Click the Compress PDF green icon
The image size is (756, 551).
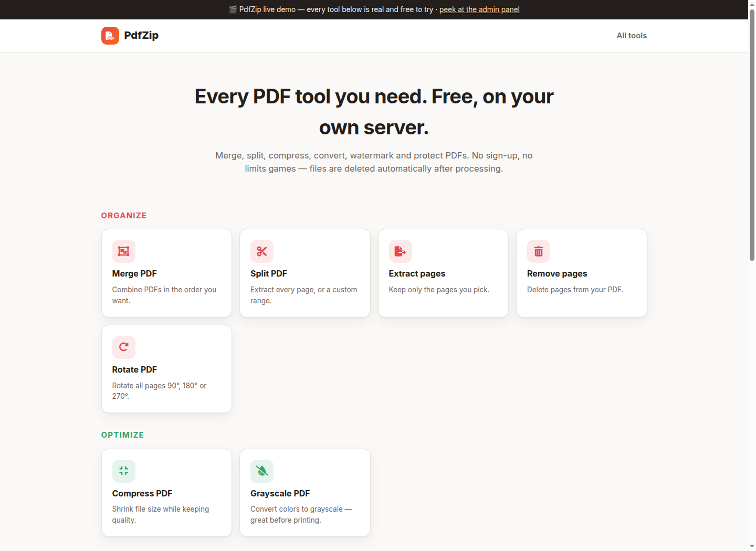[x=124, y=471]
